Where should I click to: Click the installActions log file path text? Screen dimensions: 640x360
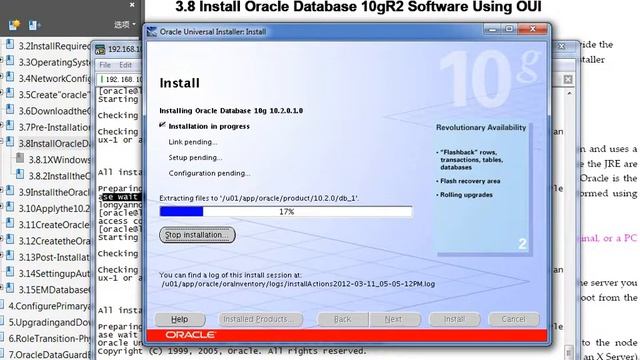298,284
